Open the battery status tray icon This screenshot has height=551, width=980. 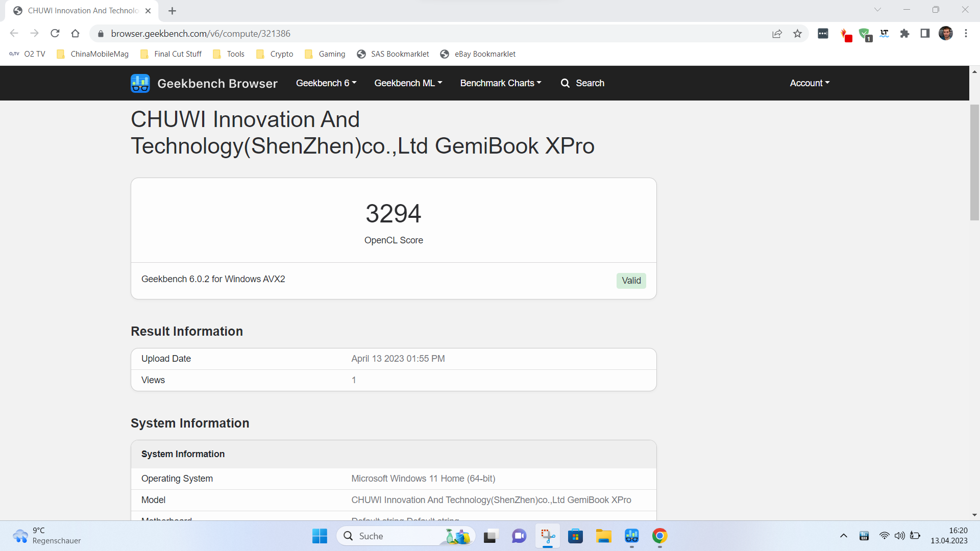[x=915, y=536]
